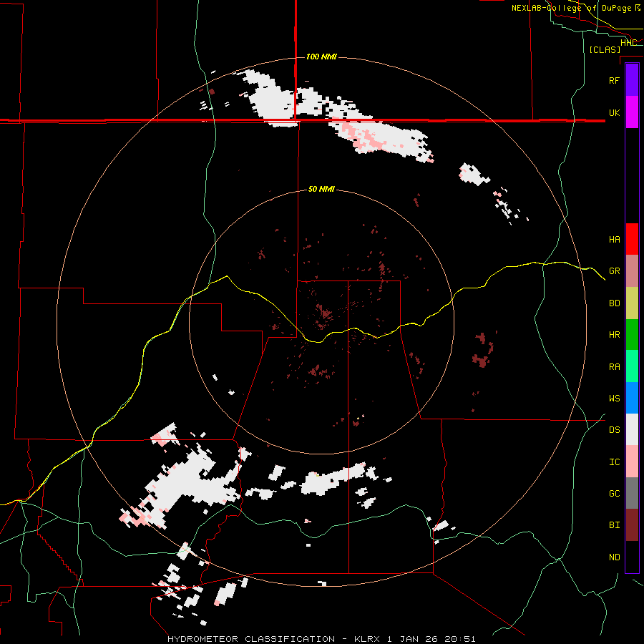
Task: Click the [CLAS] legend header text
Action: tap(605, 49)
